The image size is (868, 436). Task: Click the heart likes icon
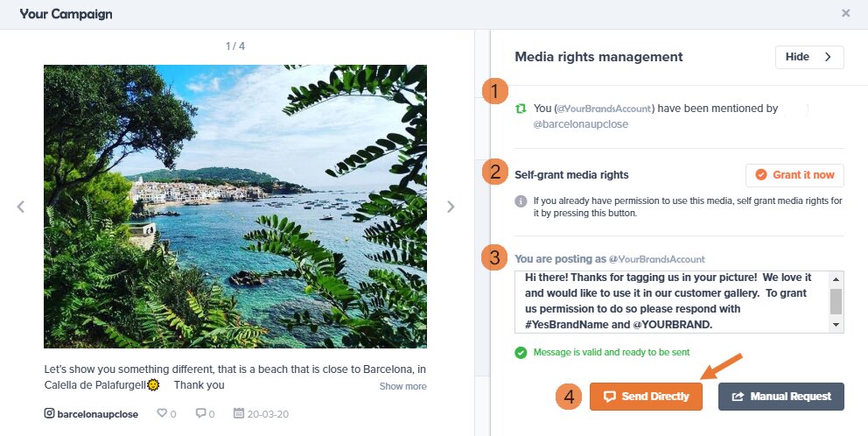click(161, 414)
